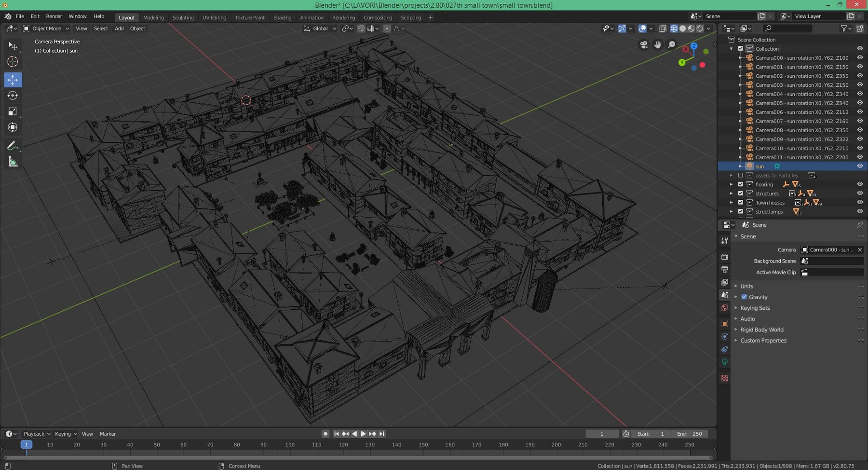Hide the flooring collection
868x470 pixels.
click(x=860, y=184)
